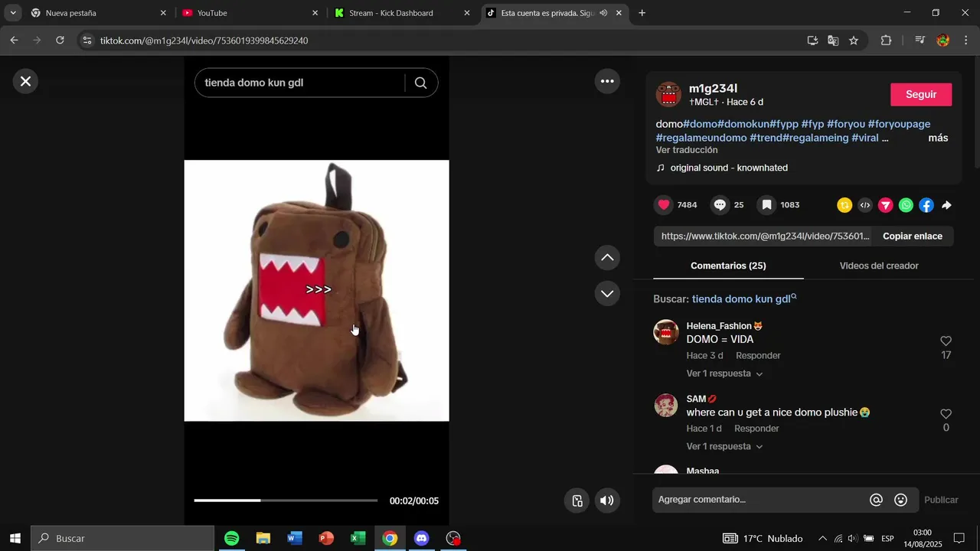
Task: Switch to Comentarios (25) tab
Action: point(728,266)
